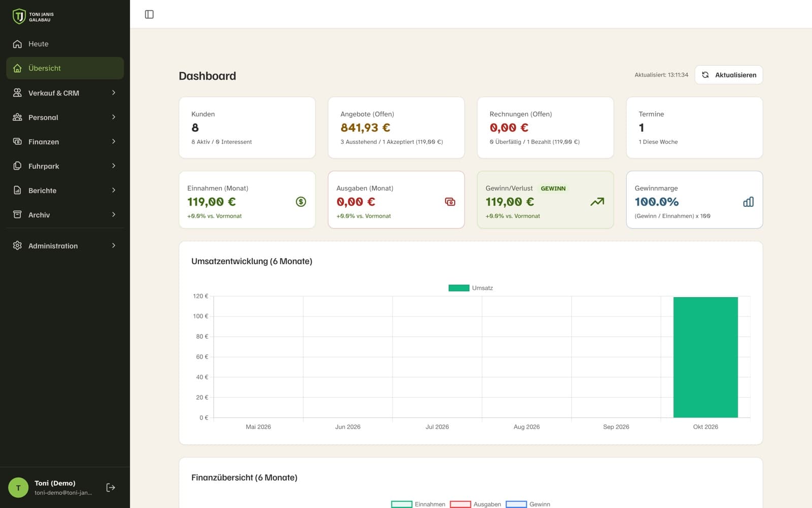Select the Übersicht menu item
The width and height of the screenshot is (812, 508).
(65, 68)
